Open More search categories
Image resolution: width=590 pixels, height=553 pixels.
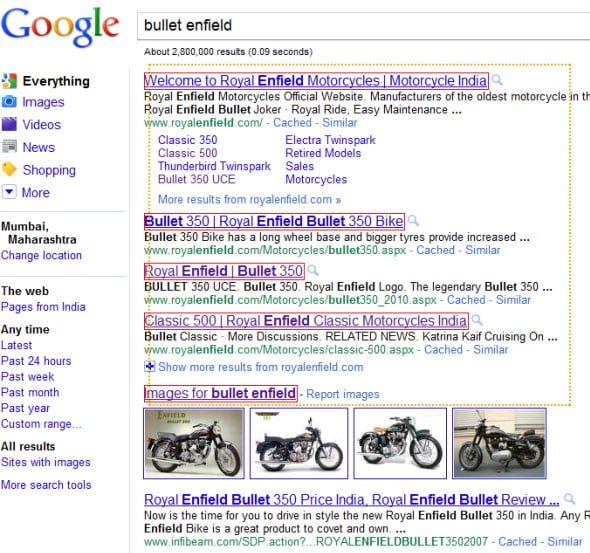36,193
